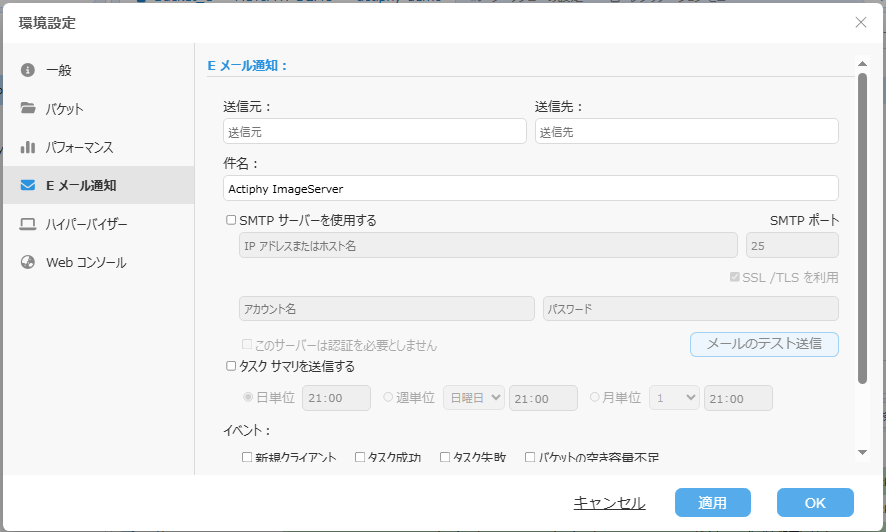886x532 pixels.
Task: Click the アカウント名 input field
Action: [x=386, y=308]
